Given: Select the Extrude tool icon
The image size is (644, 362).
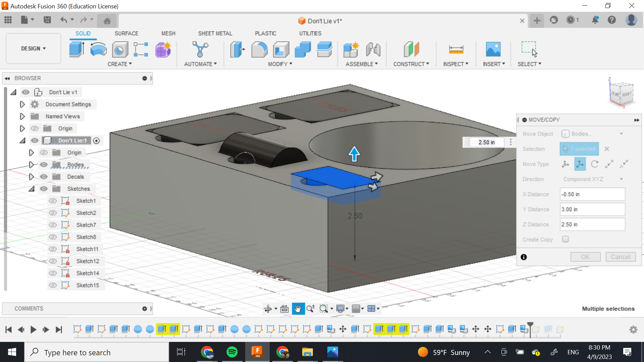Looking at the screenshot, I should (77, 49).
